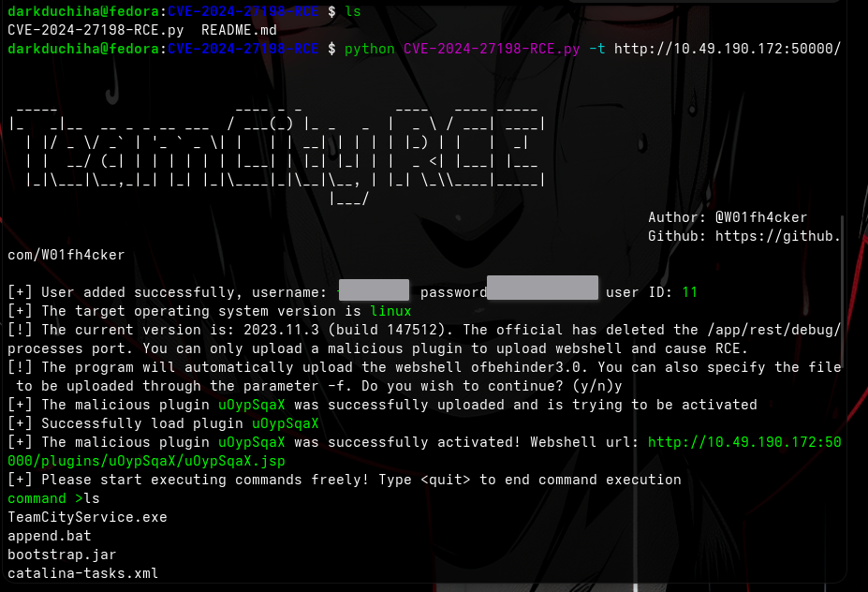Click 'README.md' in the ls output
Image resolution: width=868 pixels, height=592 pixels.
[239, 30]
